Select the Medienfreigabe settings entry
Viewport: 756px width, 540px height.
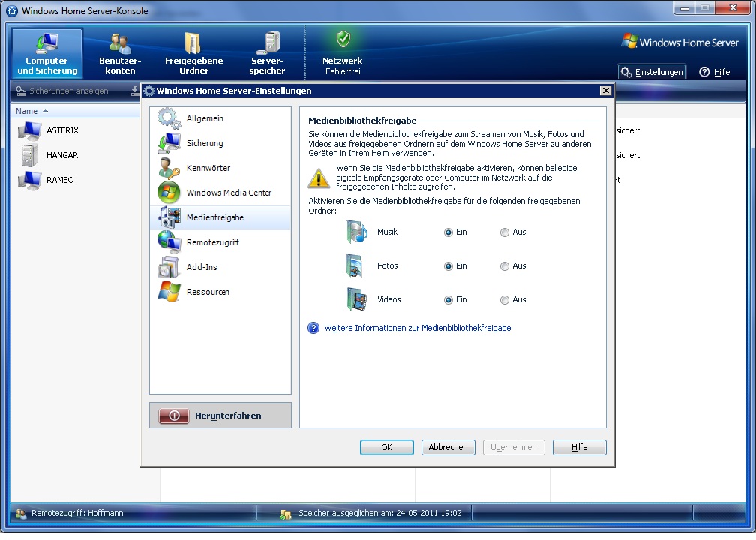click(x=220, y=217)
